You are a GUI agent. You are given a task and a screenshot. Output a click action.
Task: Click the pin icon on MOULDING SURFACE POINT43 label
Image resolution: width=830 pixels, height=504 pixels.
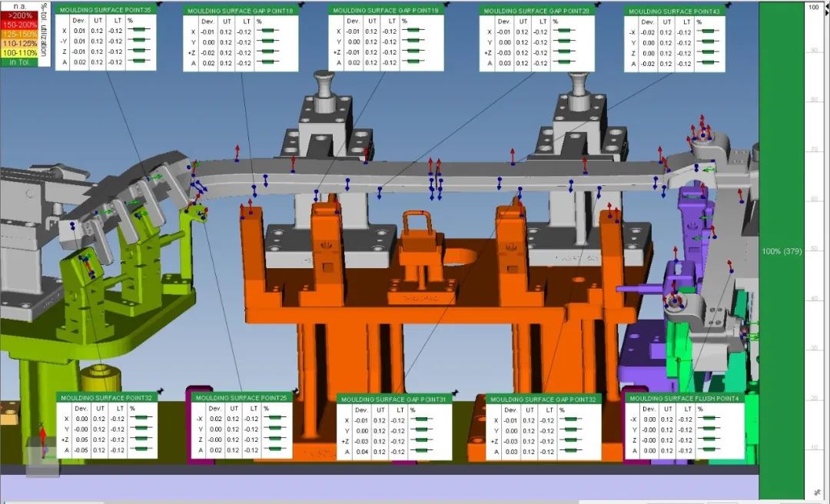tap(729, 6)
